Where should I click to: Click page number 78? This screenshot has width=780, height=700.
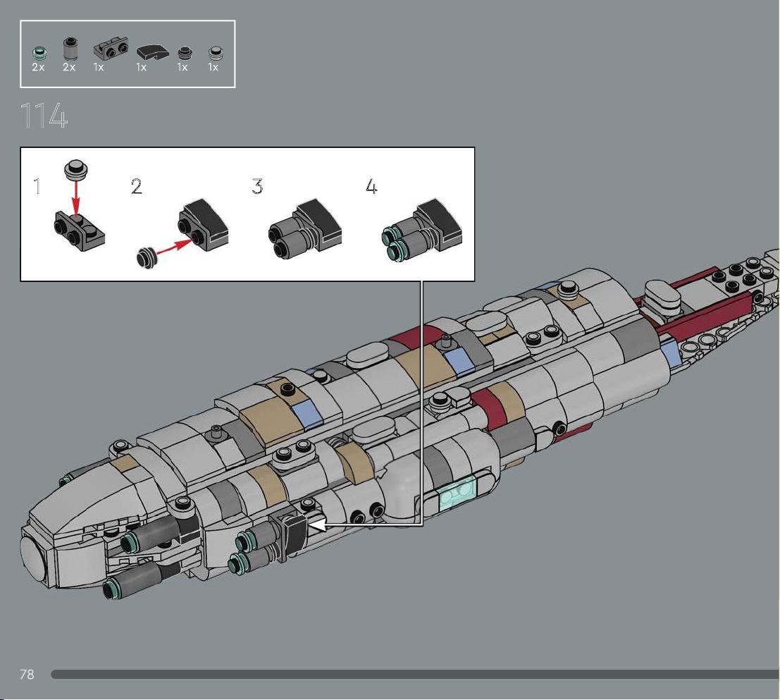[x=27, y=674]
